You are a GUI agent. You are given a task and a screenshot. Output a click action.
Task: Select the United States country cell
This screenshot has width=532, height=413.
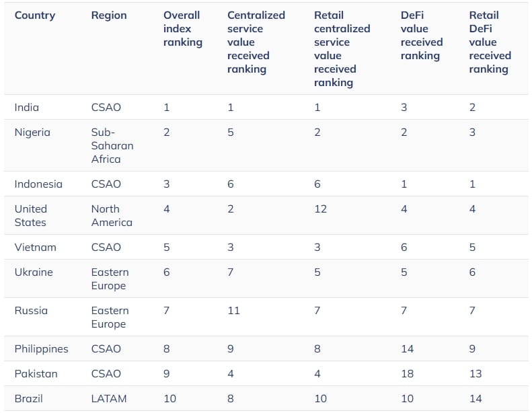point(31,215)
